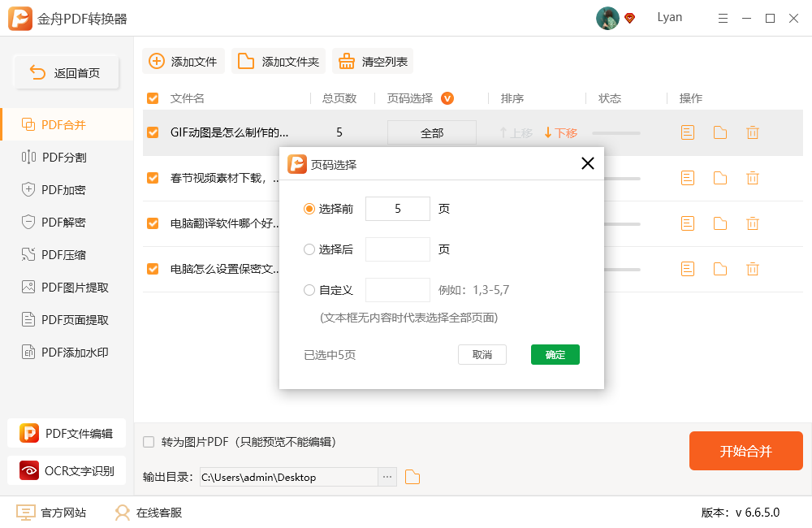Open PDF图片提取 tool
Screen dimensions: 812x528
[62, 287]
